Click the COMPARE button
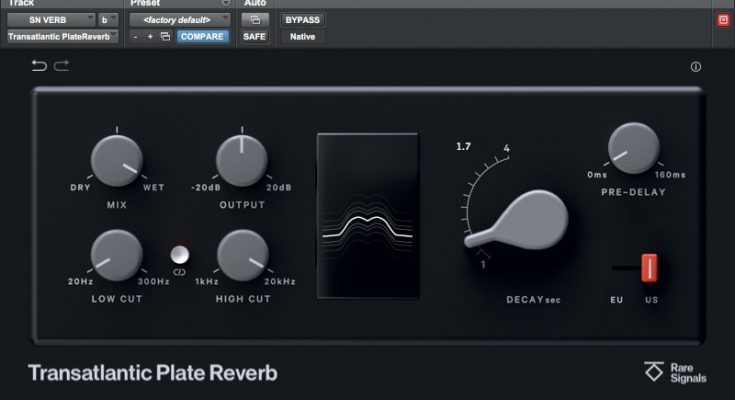The height and width of the screenshot is (400, 735). tap(203, 36)
